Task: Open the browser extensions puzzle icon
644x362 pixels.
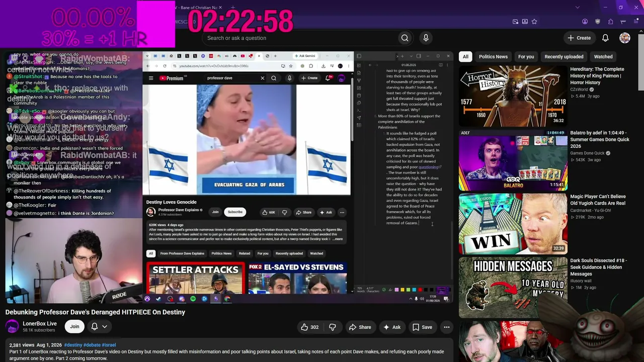Action: click(x=610, y=22)
